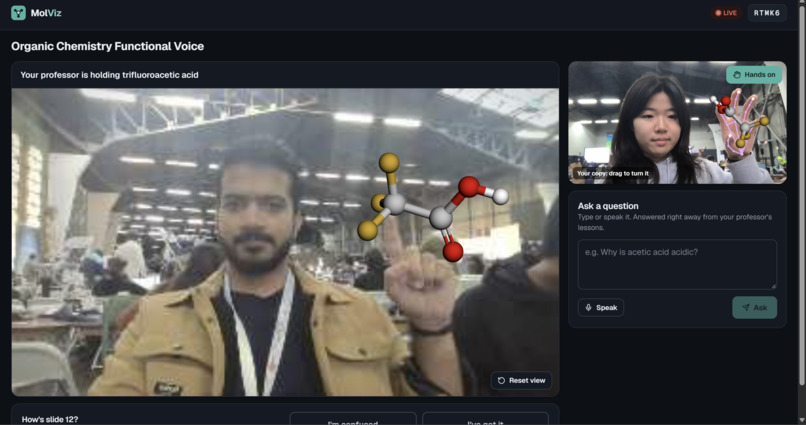Click the text box resize handle

click(773, 285)
